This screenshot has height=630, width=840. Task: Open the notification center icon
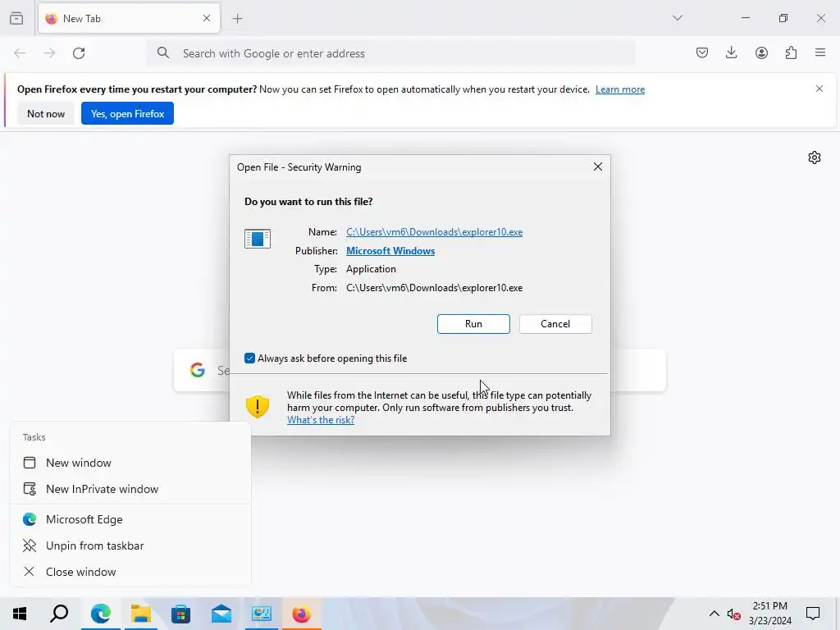point(813,614)
